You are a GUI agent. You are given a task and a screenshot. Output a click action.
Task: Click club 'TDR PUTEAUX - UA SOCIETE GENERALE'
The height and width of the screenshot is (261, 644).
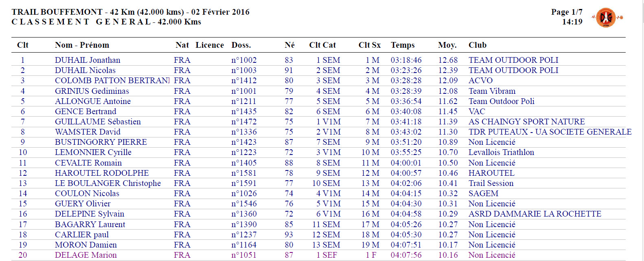550,132
